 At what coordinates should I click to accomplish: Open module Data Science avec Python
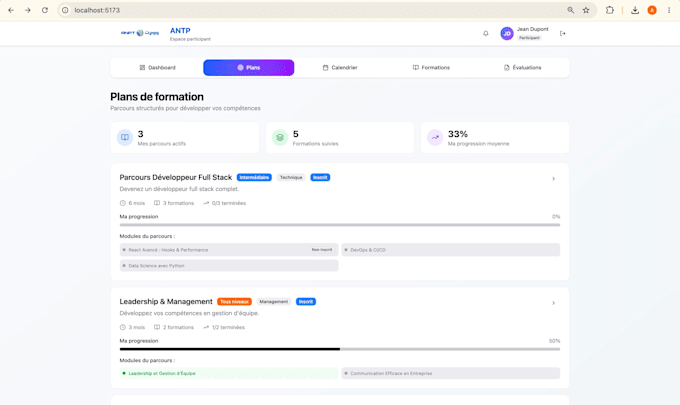(x=229, y=266)
